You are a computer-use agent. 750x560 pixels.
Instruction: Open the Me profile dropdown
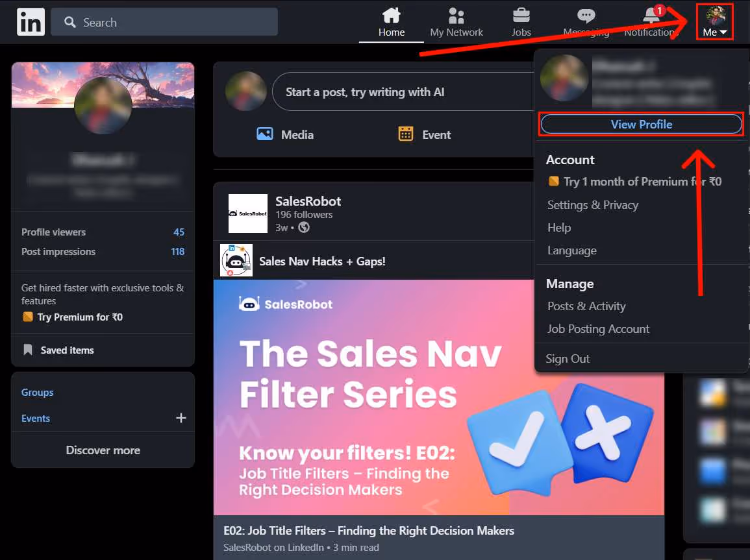click(x=714, y=21)
